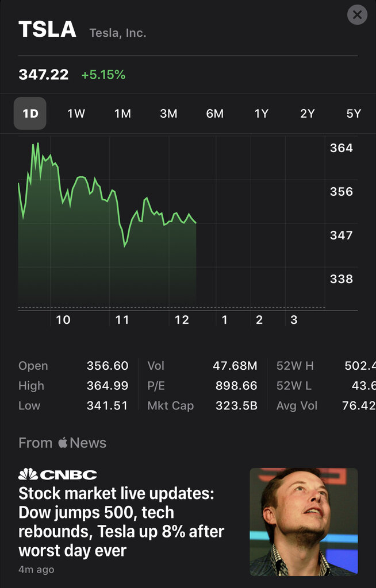
Task: Tap the +5.15% percent change
Action: (103, 75)
